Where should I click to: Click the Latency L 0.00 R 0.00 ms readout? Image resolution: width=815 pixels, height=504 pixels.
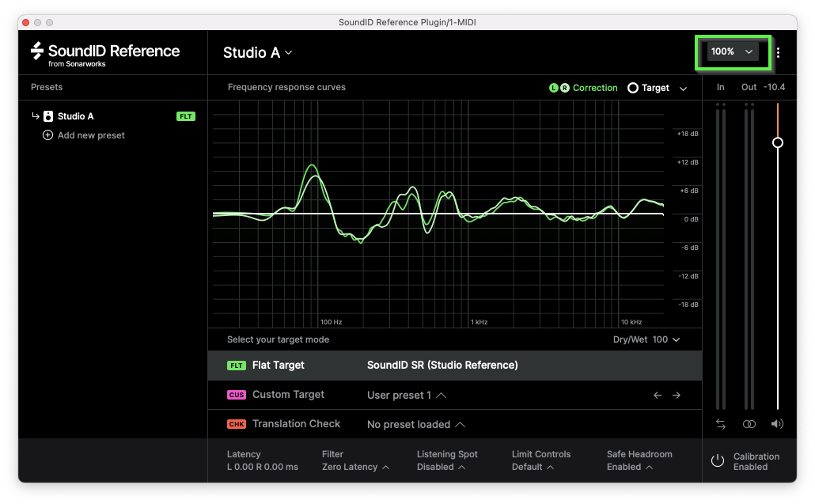[x=263, y=460]
